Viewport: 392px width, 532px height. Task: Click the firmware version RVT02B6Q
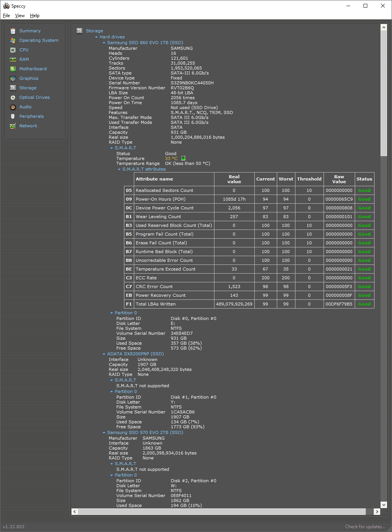pos(182,88)
